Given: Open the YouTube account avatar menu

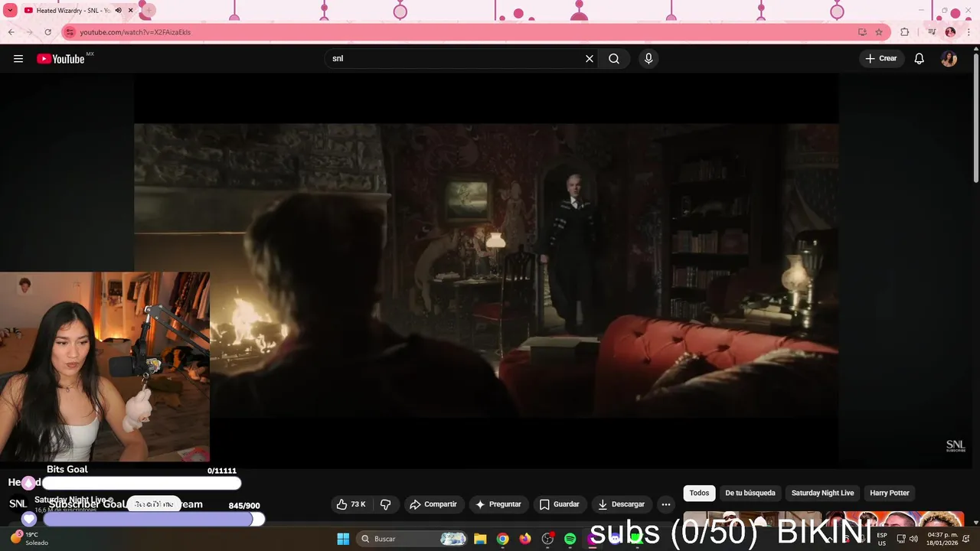Looking at the screenshot, I should (949, 59).
